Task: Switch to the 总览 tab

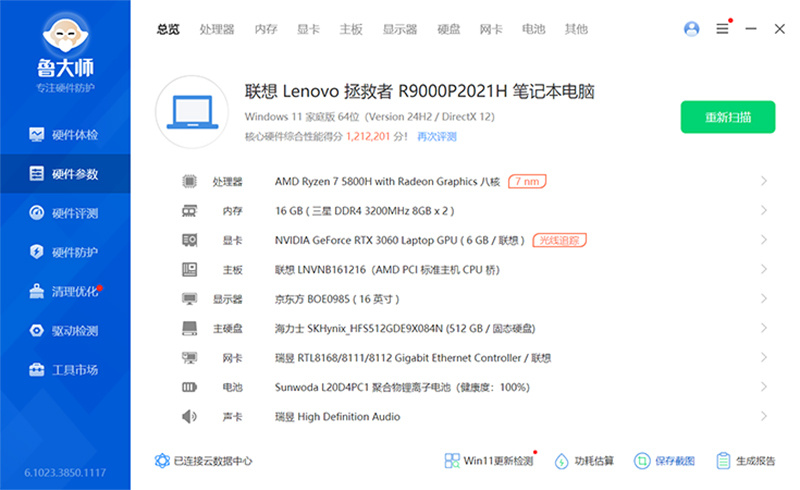Action: pos(168,29)
